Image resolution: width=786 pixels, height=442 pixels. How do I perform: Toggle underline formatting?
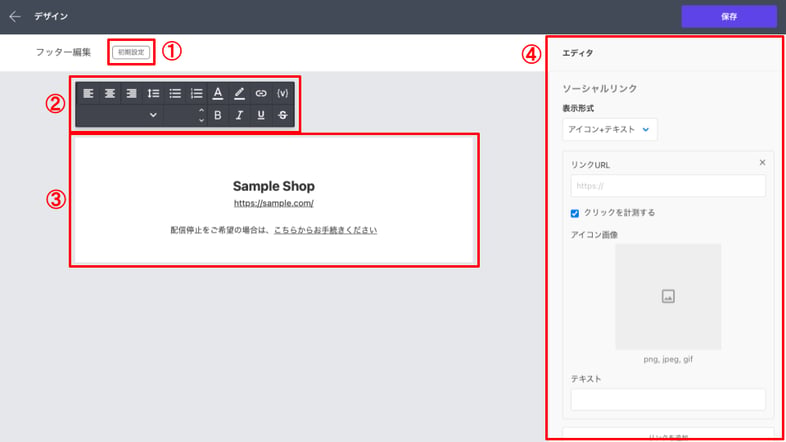point(261,115)
